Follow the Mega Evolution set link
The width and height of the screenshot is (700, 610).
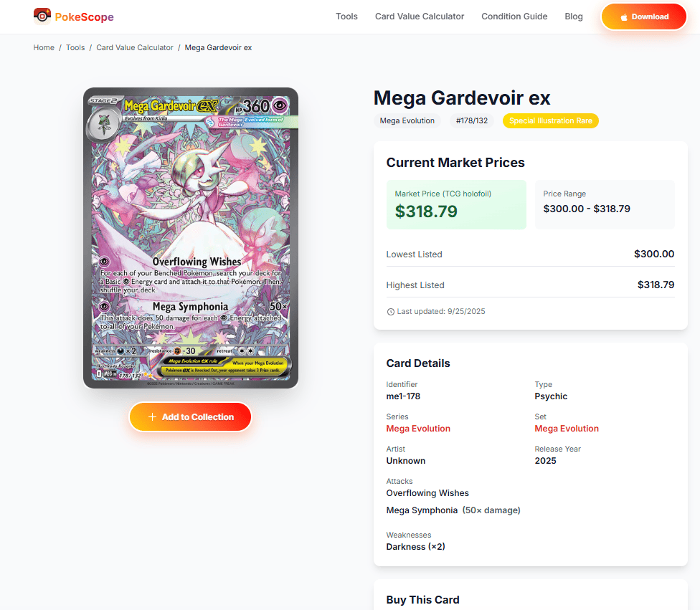tap(566, 428)
